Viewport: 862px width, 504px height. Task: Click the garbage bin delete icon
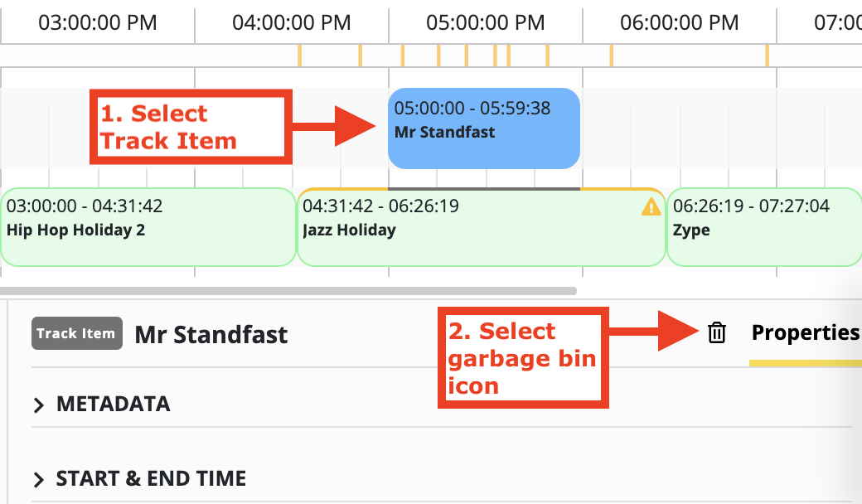point(717,333)
